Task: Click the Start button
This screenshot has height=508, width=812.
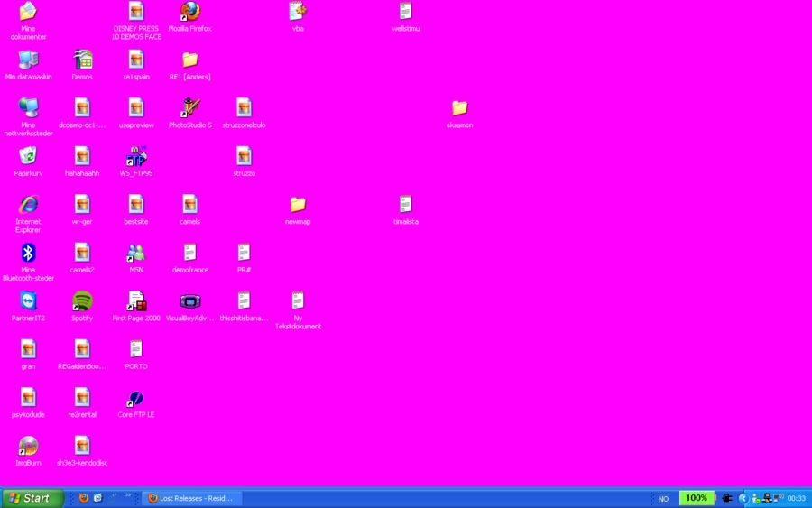Action: pyautogui.click(x=32, y=498)
